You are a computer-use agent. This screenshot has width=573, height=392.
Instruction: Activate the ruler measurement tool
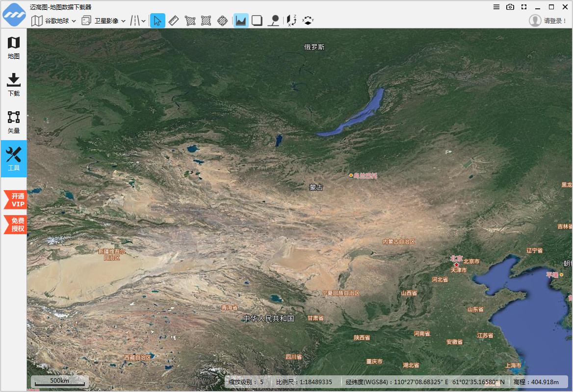tap(174, 21)
